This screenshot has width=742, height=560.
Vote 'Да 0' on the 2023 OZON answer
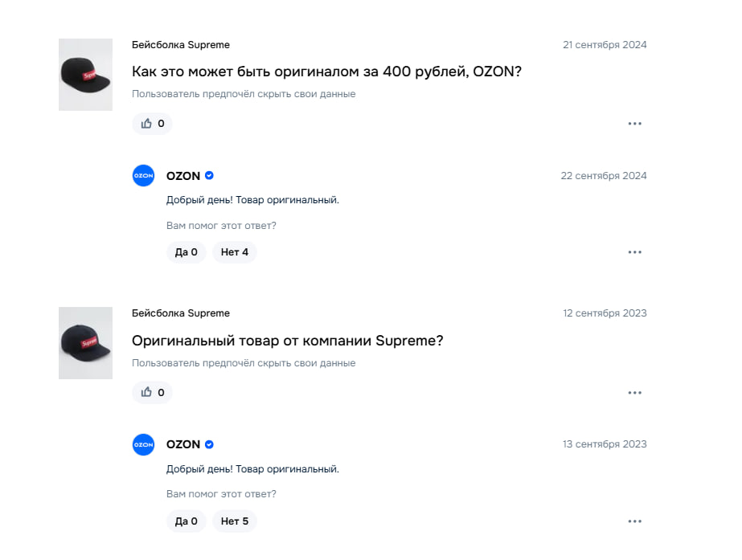[186, 521]
